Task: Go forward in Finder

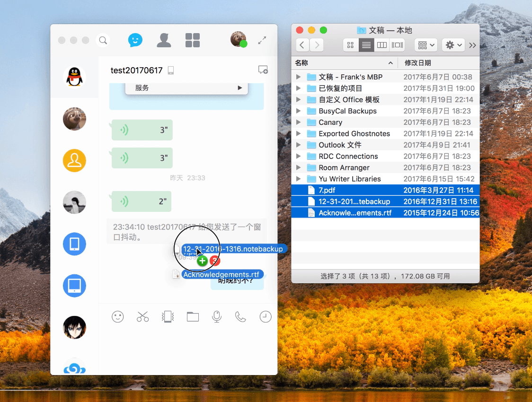Action: click(317, 45)
